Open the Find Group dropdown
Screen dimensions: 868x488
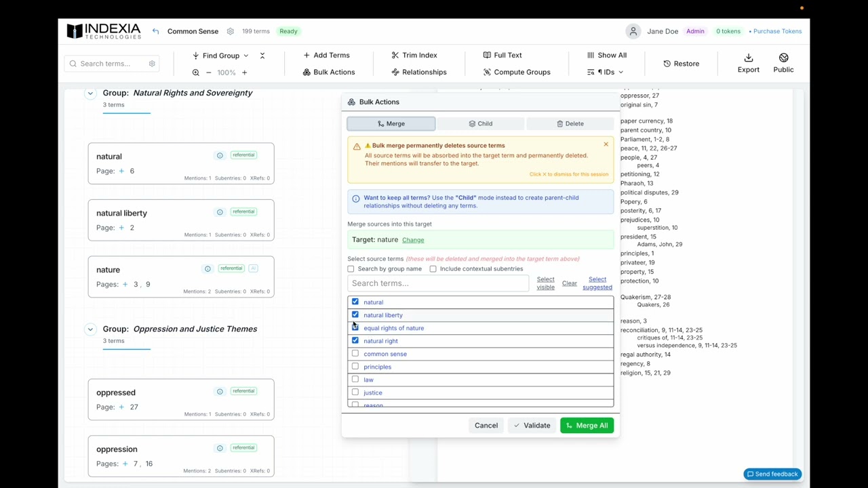(x=220, y=56)
